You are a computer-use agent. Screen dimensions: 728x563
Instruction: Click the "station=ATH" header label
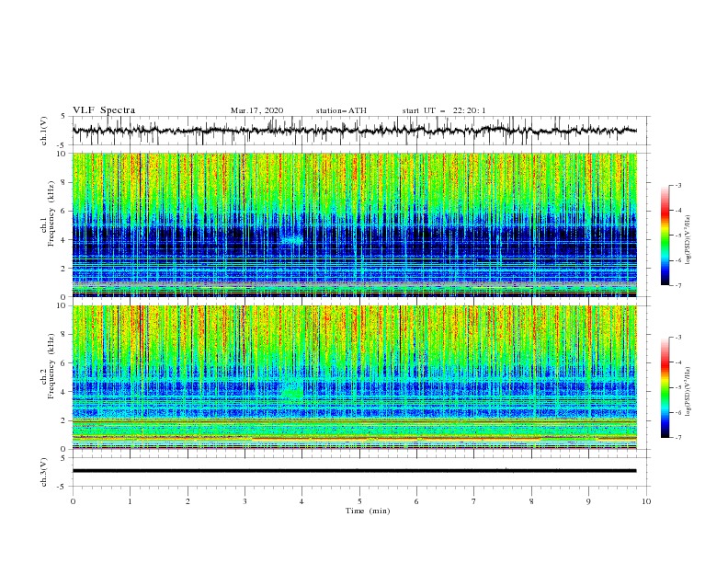point(341,110)
